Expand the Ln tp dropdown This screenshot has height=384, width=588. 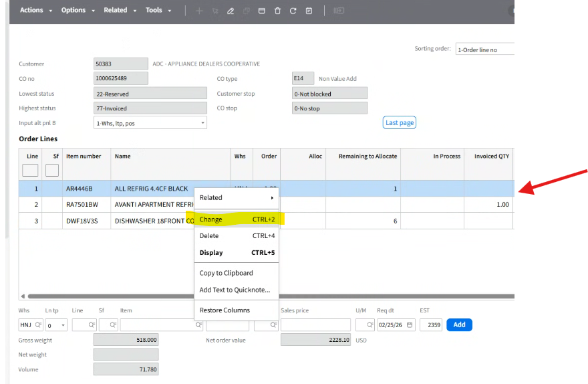63,325
